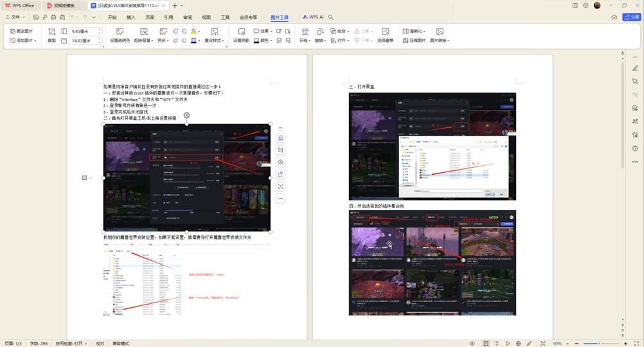Open the Rotate (旋转) dropdown
Viewport: 644px width, 347px height.
[320, 35]
